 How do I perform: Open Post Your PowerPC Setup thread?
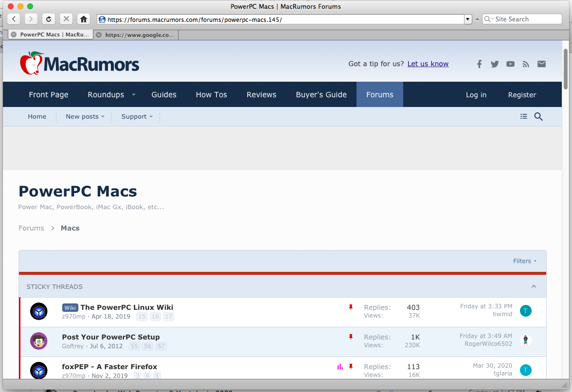[x=111, y=337]
